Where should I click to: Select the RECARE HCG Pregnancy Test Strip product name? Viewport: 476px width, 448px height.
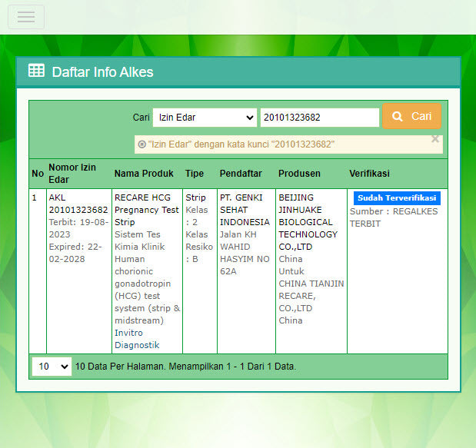click(x=146, y=210)
